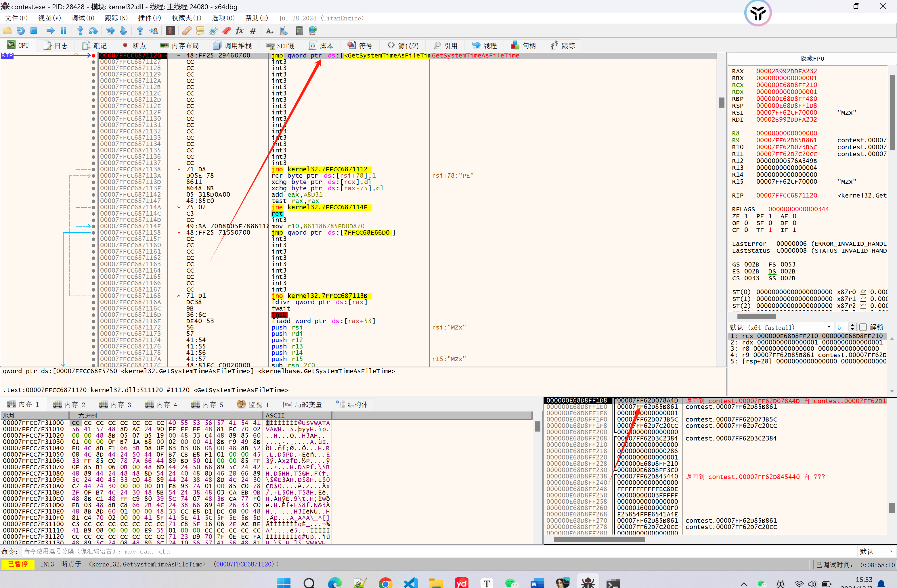The height and width of the screenshot is (588, 897).
Task: Decrease argument count stepper down arrow
Action: (852, 329)
